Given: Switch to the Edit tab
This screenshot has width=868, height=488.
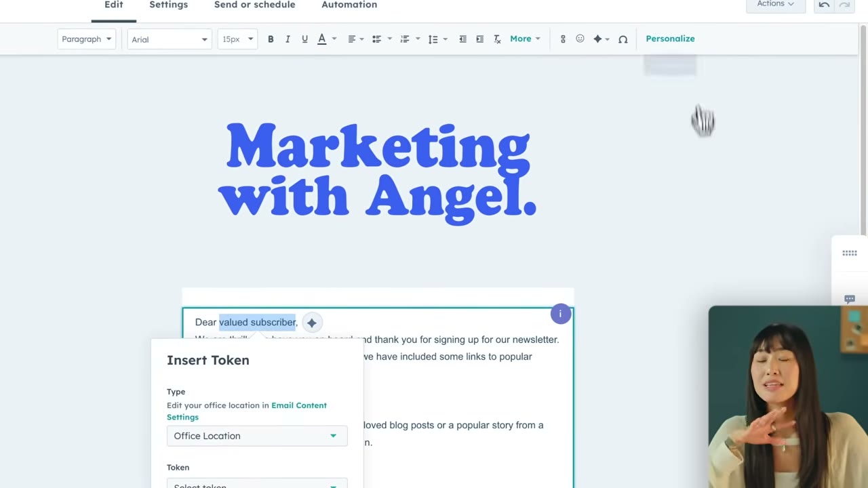Looking at the screenshot, I should click(x=114, y=5).
